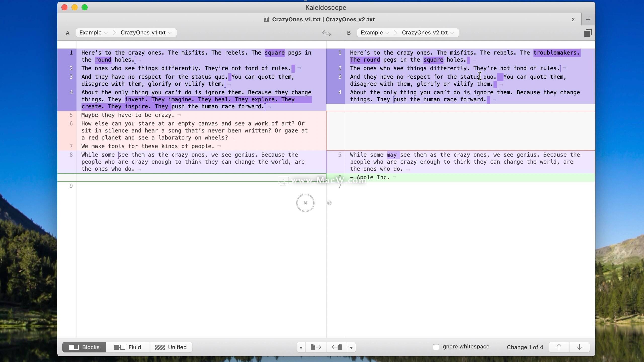
Task: Open CrazyOnes_v1.txt file dropdown
Action: click(146, 33)
